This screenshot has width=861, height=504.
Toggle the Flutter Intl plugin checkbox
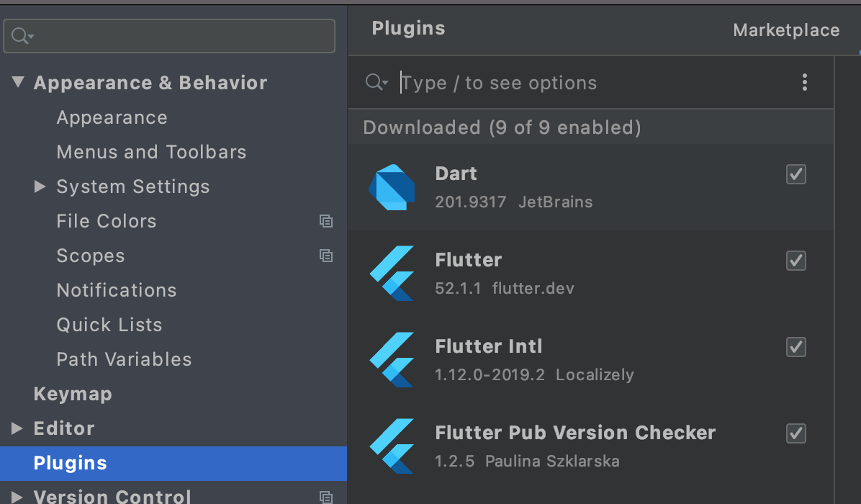[x=795, y=347]
